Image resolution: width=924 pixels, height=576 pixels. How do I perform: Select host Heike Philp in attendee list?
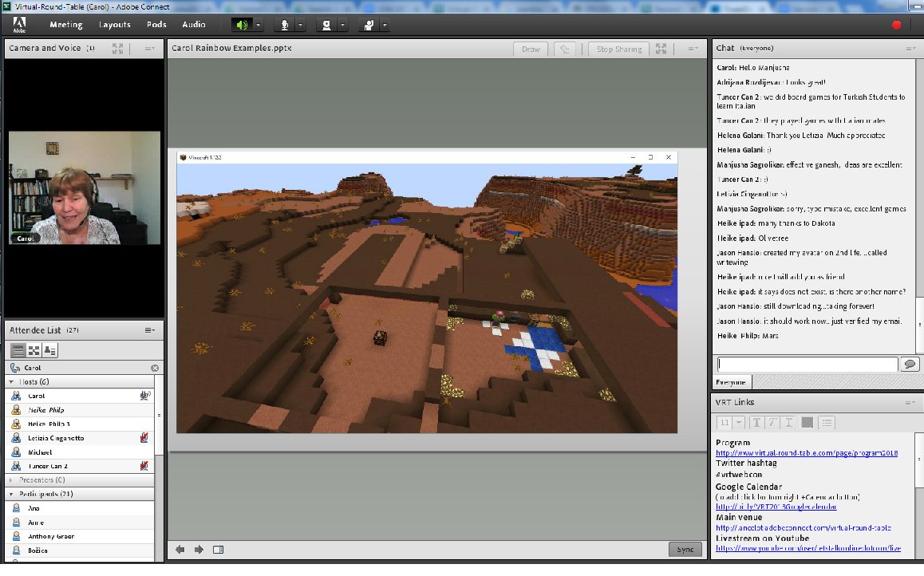[80, 411]
